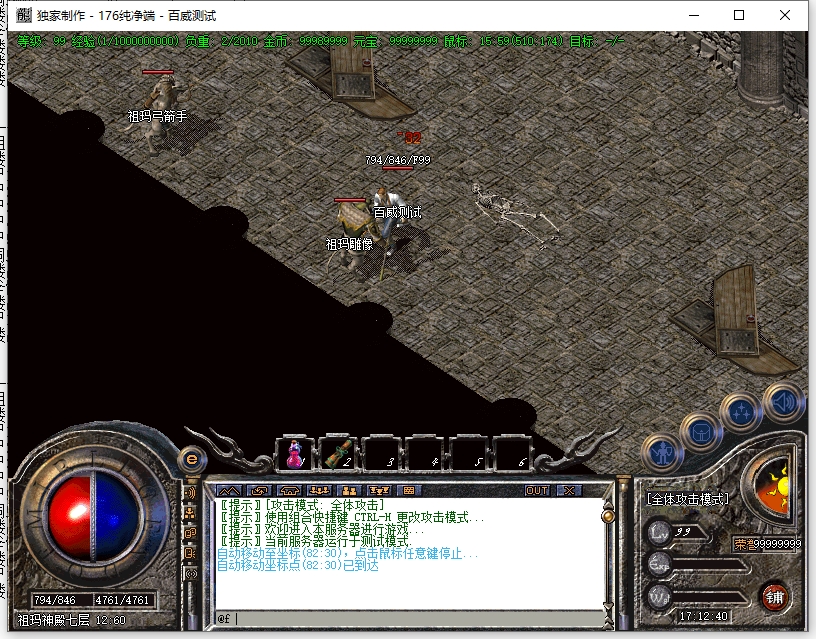Viewport: 816px width, 639px height.
Task: Click the 目标 target readout in top bar
Action: click(597, 41)
